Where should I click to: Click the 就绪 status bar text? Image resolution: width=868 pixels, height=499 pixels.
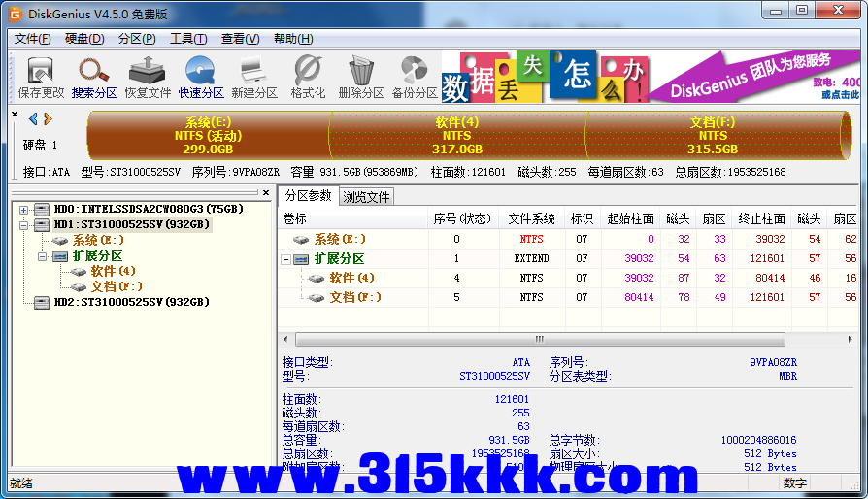point(21,483)
